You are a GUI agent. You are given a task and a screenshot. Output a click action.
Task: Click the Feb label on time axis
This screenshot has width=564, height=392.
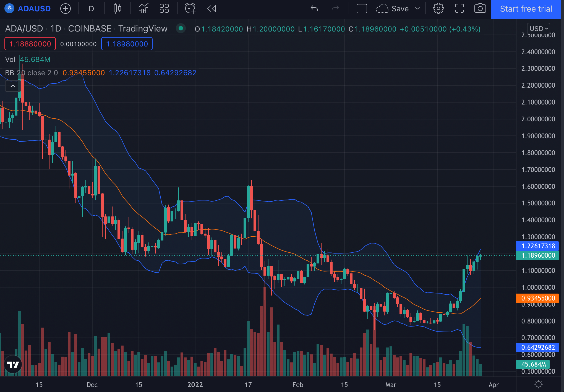click(298, 385)
